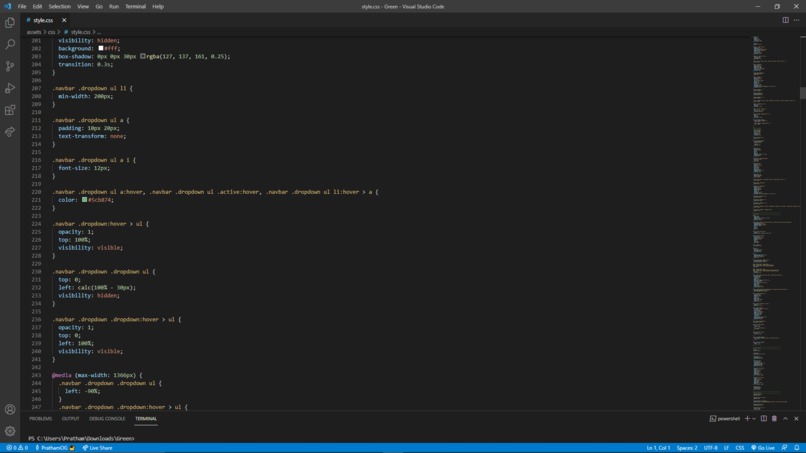Image resolution: width=806 pixels, height=453 pixels.
Task: Maximize the panel with the up chevron
Action: coord(785,419)
